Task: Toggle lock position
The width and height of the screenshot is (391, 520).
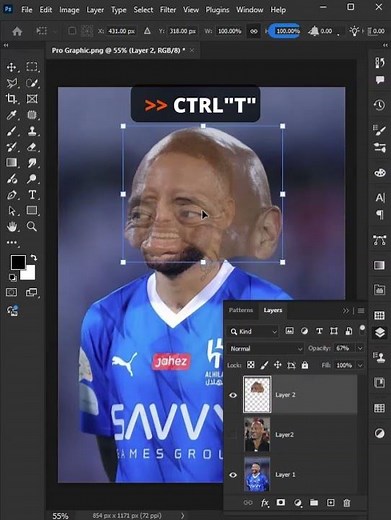Action: click(x=278, y=365)
